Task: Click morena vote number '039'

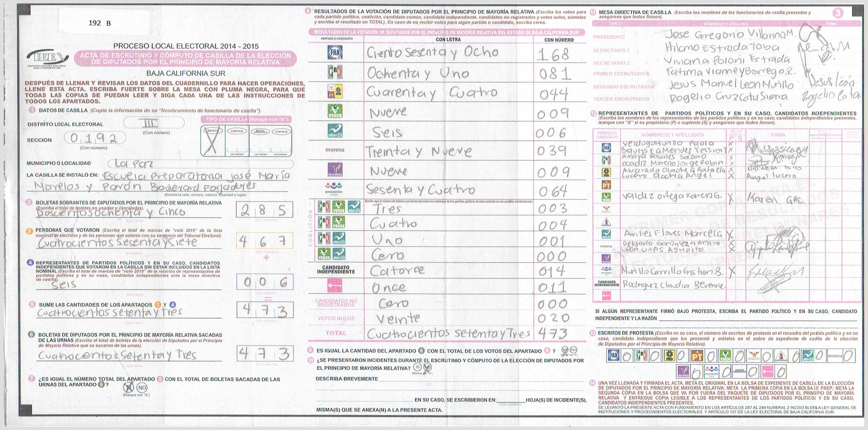Action: click(552, 150)
